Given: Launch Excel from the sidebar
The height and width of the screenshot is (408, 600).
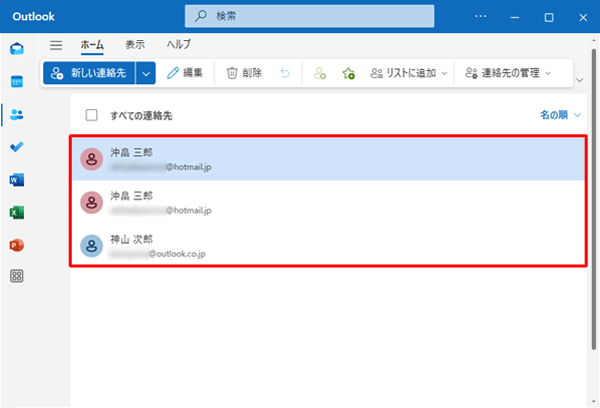Looking at the screenshot, I should pyautogui.click(x=17, y=212).
